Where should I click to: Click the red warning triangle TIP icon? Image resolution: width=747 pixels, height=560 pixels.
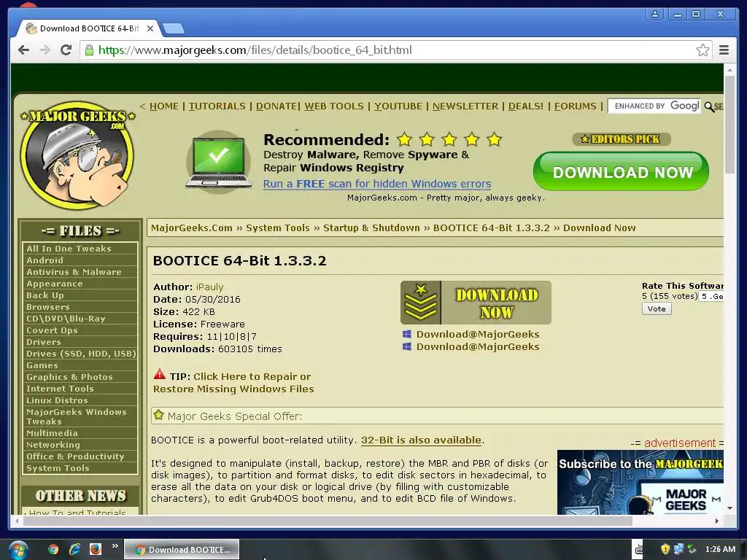click(x=160, y=374)
